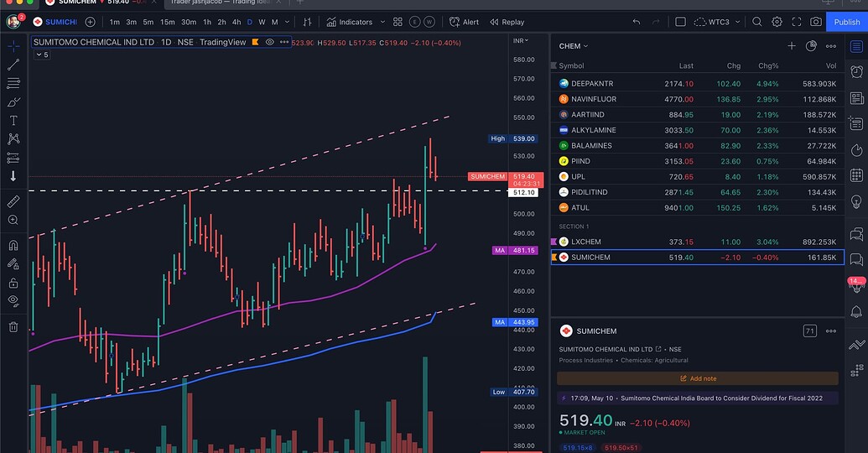Open the layout setup square icon

[x=680, y=22]
